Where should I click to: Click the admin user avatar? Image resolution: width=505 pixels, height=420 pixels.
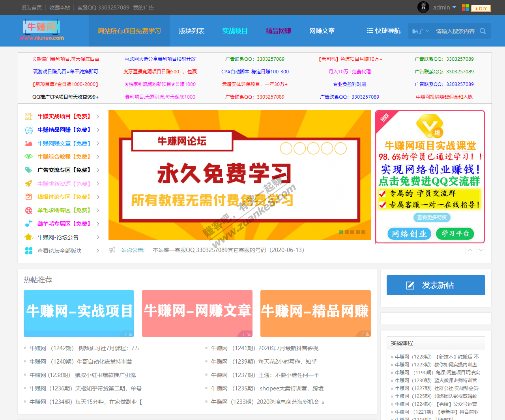[x=423, y=7]
